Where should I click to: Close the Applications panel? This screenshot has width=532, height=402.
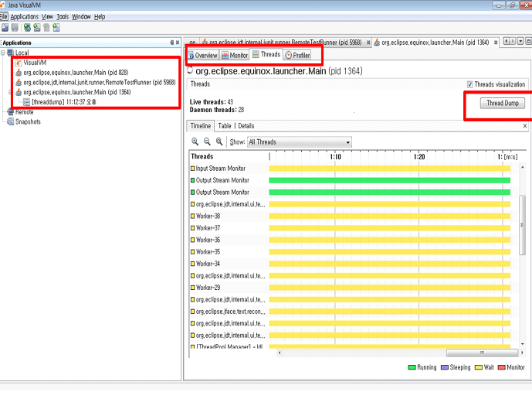[x=178, y=43]
